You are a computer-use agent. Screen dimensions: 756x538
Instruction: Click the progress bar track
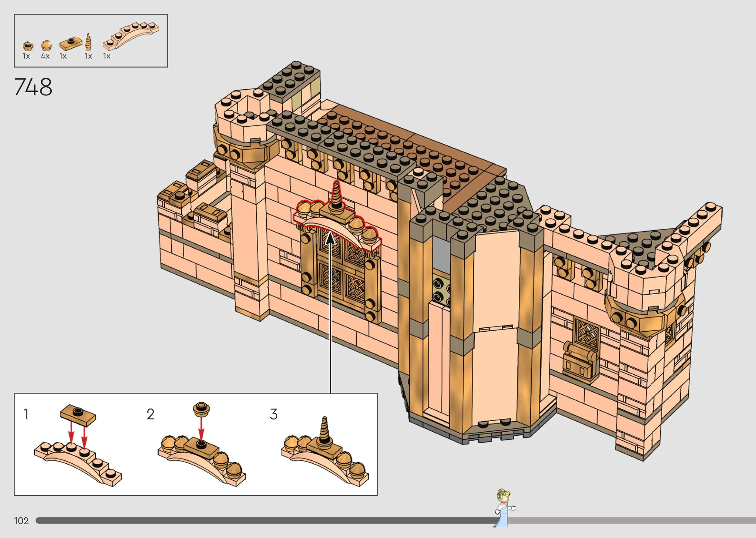395,521
